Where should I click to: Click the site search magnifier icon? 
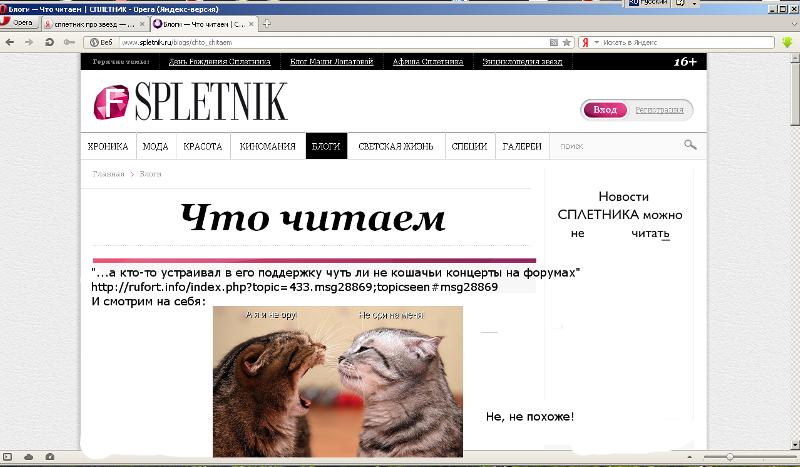pos(690,145)
